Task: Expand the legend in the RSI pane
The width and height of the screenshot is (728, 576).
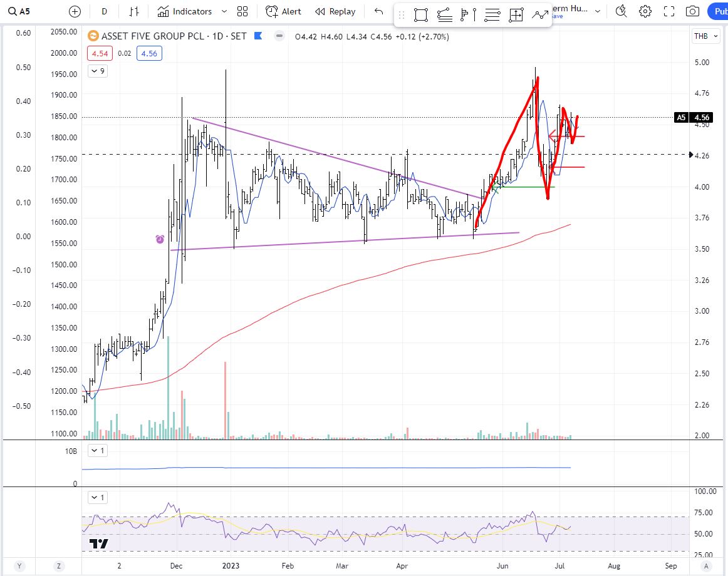Action: click(x=98, y=498)
